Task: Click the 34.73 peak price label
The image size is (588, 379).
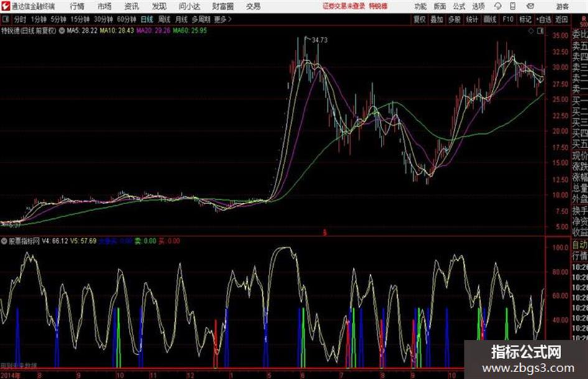Action: 320,40
